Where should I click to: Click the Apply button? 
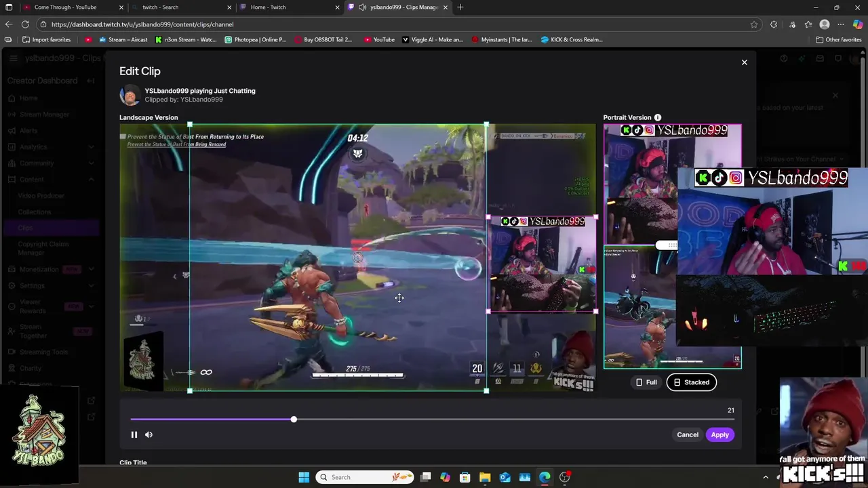pos(719,434)
